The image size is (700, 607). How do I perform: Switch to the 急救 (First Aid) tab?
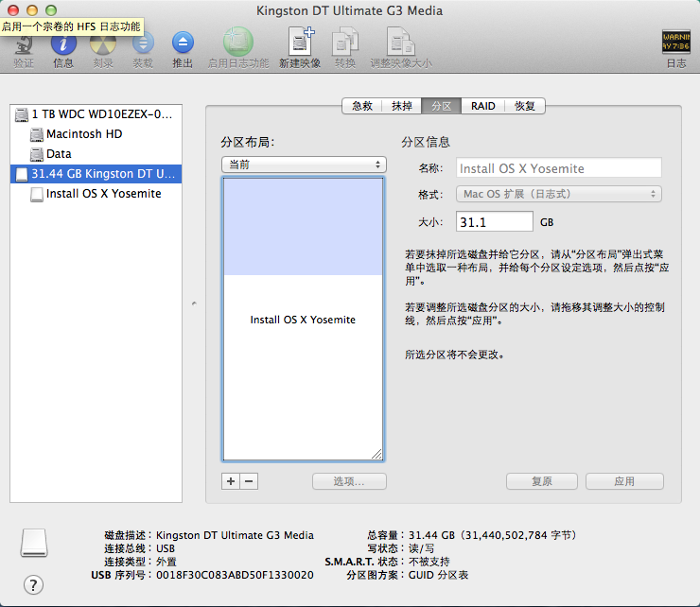click(x=361, y=106)
